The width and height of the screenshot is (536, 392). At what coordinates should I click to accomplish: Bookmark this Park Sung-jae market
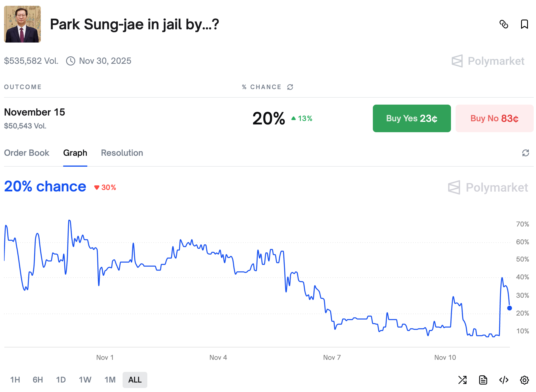point(524,24)
